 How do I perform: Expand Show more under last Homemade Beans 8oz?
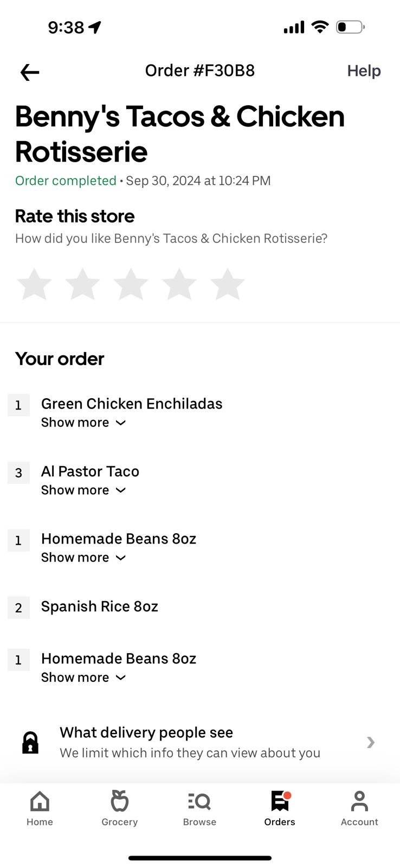click(x=83, y=678)
